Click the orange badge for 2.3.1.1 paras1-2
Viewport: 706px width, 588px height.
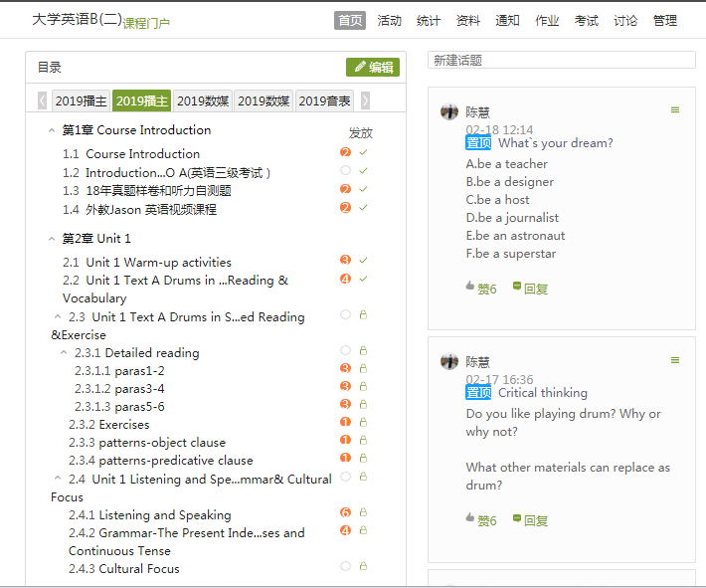345,368
